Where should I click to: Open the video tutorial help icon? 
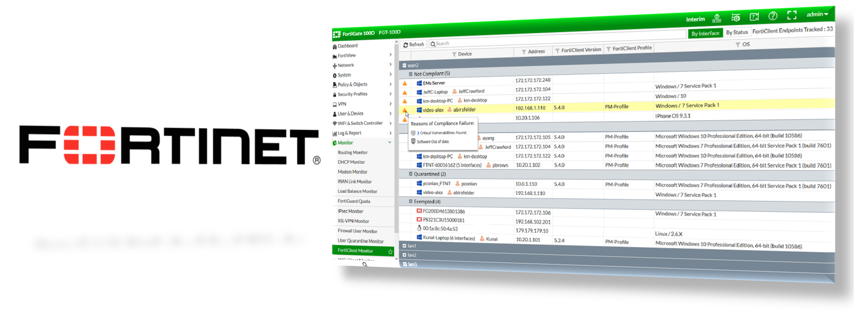[754, 17]
